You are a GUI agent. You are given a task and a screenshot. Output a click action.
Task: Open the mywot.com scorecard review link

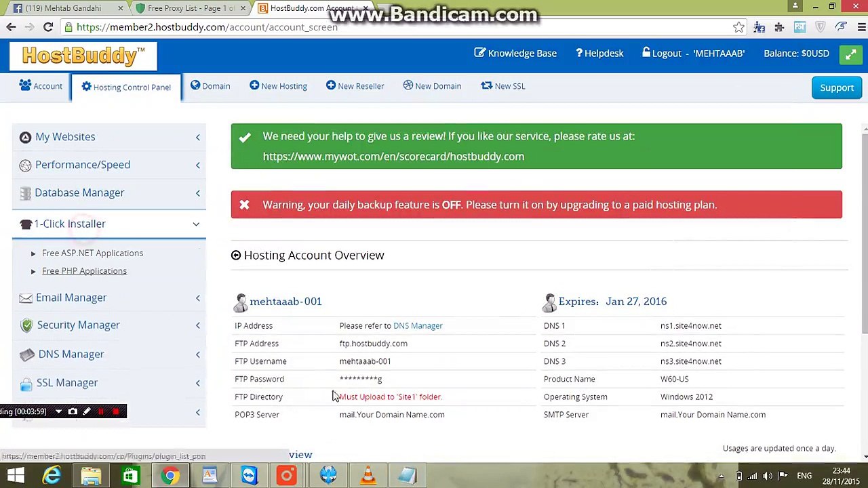tap(393, 157)
